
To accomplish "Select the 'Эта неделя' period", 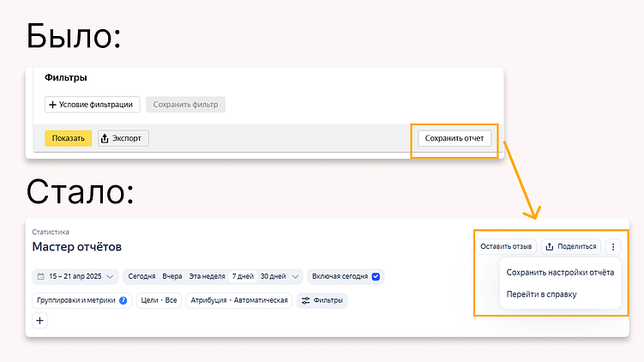I will click(x=207, y=276).
